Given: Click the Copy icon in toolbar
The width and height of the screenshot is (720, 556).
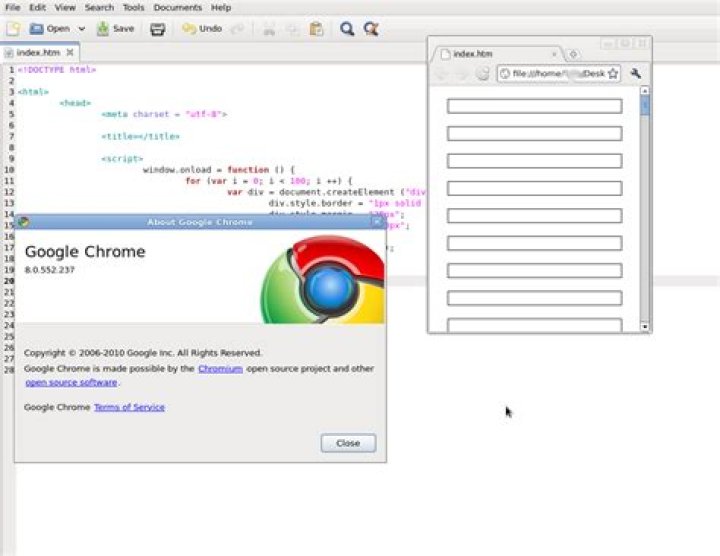Looking at the screenshot, I should [x=292, y=29].
